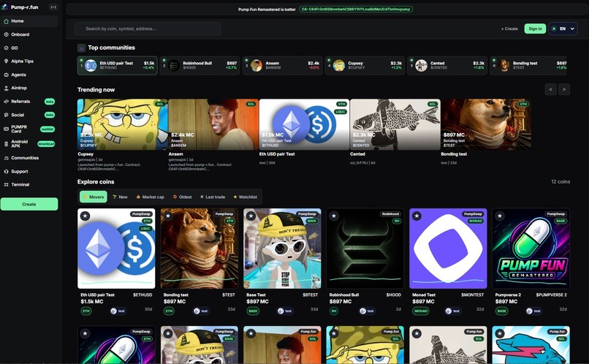This screenshot has height=364, width=589.
Task: Click the ETH badge under Bonding test card
Action: pos(169,311)
